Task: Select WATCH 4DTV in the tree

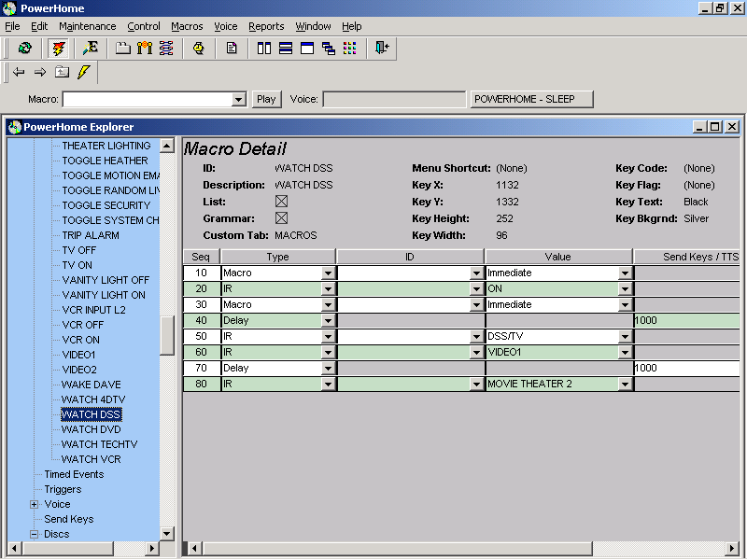Action: point(93,399)
